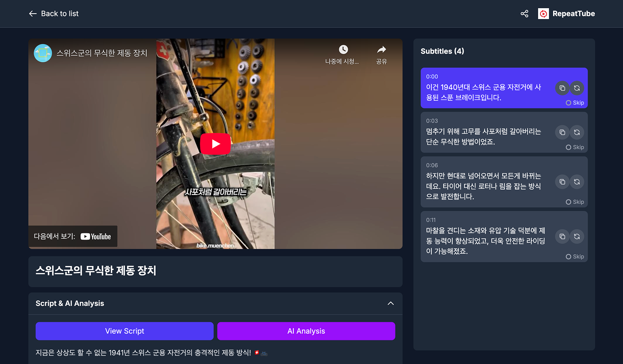623x364 pixels.
Task: Open View Script
Action: [x=124, y=331]
